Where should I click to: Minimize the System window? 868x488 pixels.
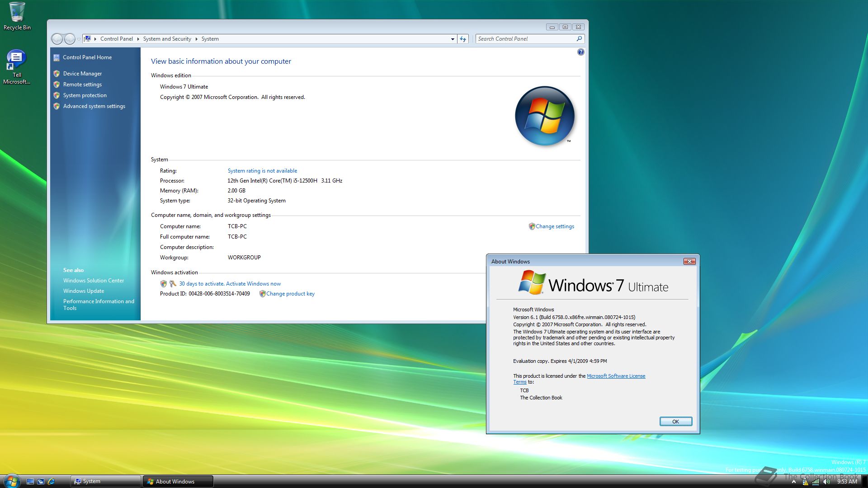552,27
